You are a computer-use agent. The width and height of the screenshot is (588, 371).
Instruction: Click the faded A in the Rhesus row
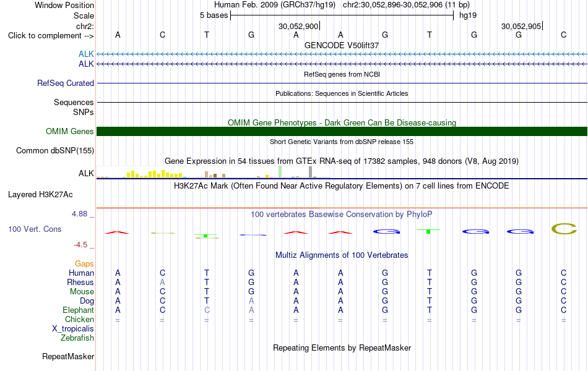pos(162,282)
